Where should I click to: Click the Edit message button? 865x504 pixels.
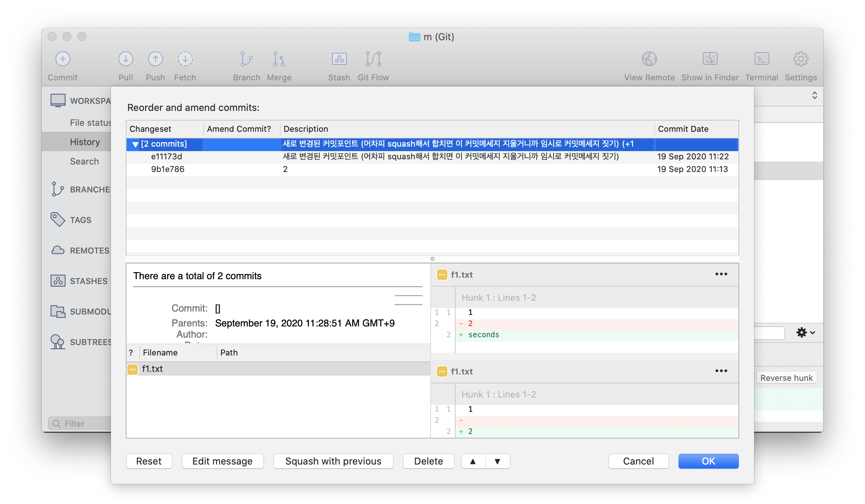pos(223,461)
